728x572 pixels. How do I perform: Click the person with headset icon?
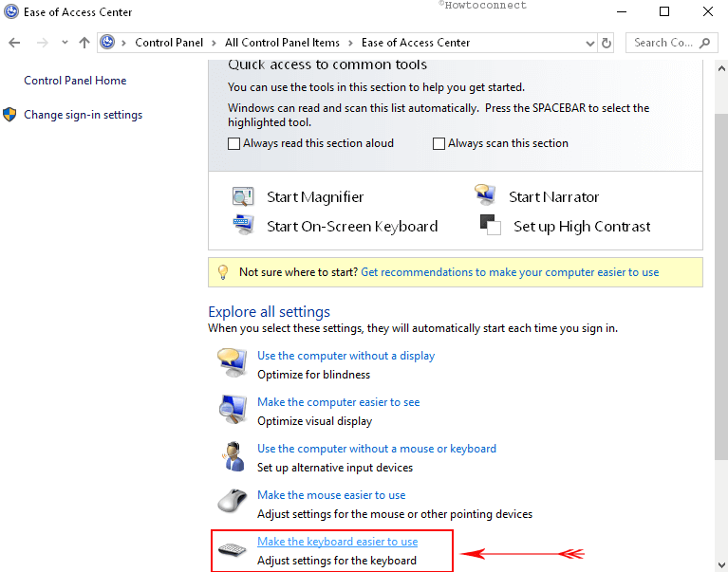click(x=233, y=456)
